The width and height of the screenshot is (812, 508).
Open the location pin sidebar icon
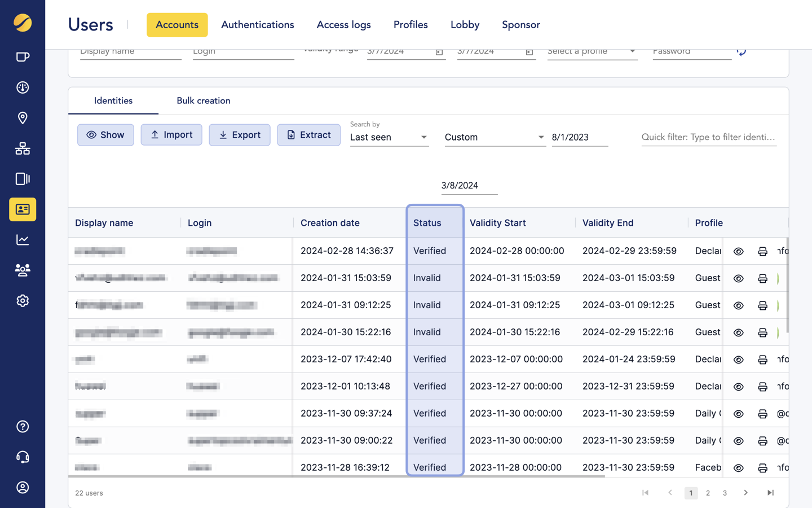pos(23,118)
